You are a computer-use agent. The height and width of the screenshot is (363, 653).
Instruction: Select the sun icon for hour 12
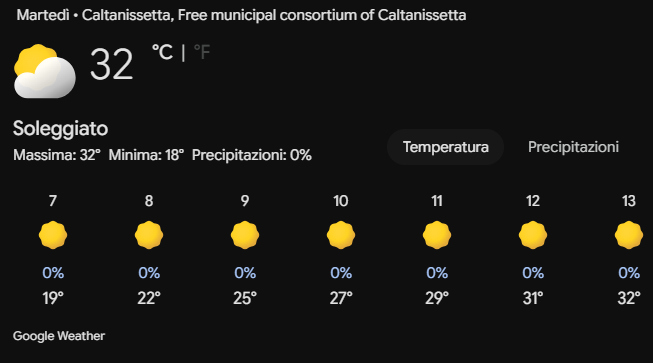pos(533,235)
